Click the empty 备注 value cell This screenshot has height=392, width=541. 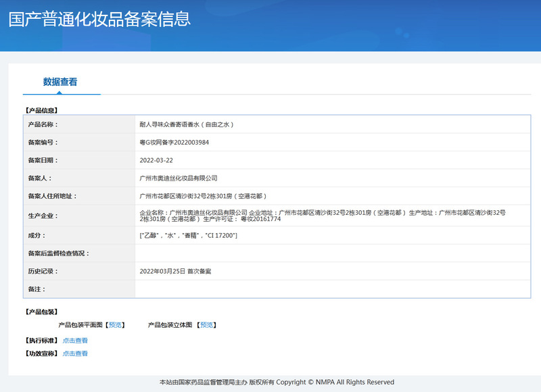click(x=332, y=289)
